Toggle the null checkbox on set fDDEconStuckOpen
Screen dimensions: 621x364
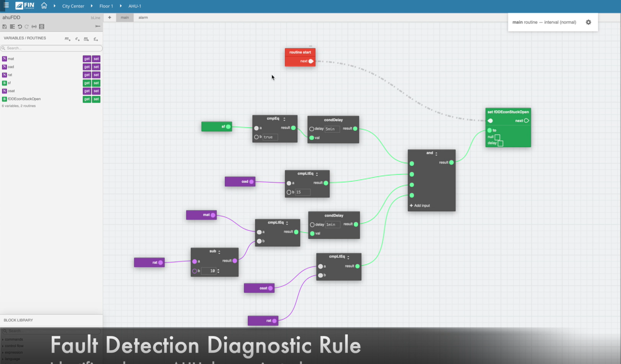point(496,136)
